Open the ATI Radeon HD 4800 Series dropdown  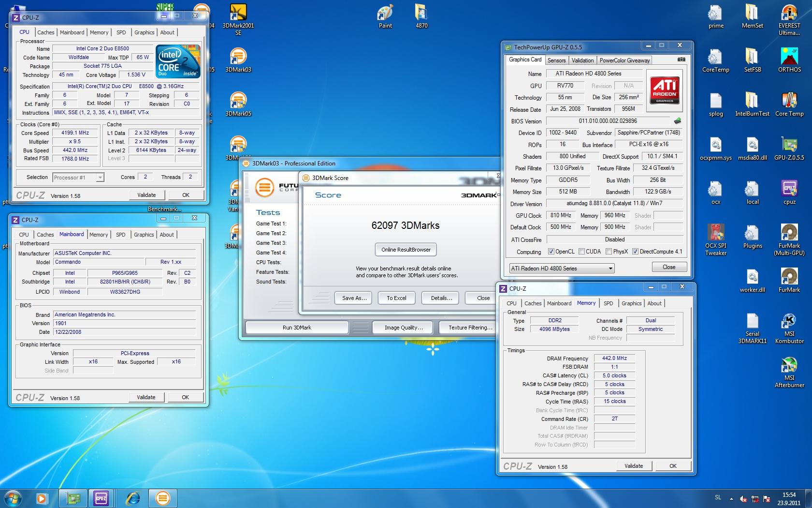click(x=562, y=268)
